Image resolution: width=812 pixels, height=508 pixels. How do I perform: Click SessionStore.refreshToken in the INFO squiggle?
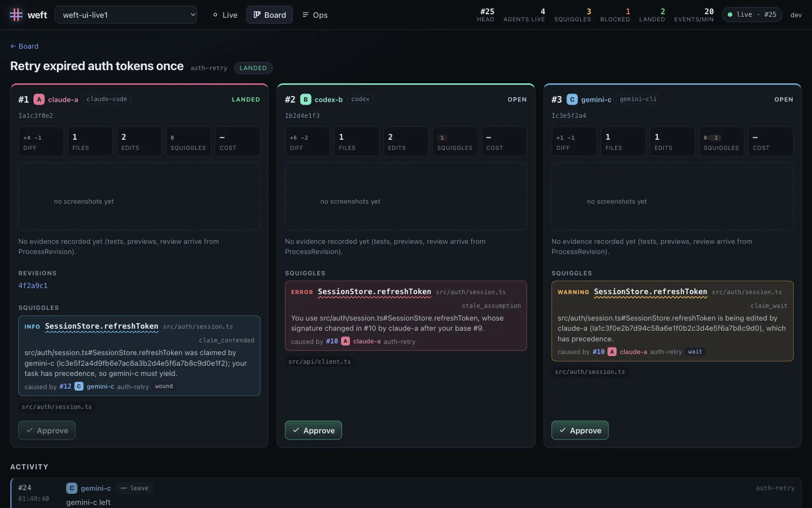pos(101,326)
